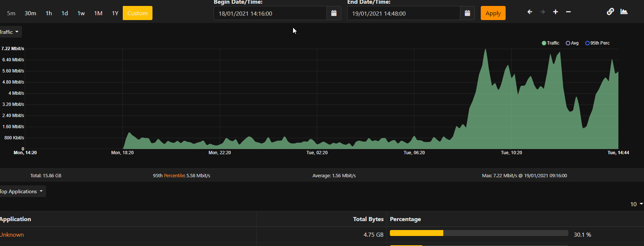Screen dimensions: 644x246
Task: Click the Total: 15.86 GB statistic
Action: 46,175
